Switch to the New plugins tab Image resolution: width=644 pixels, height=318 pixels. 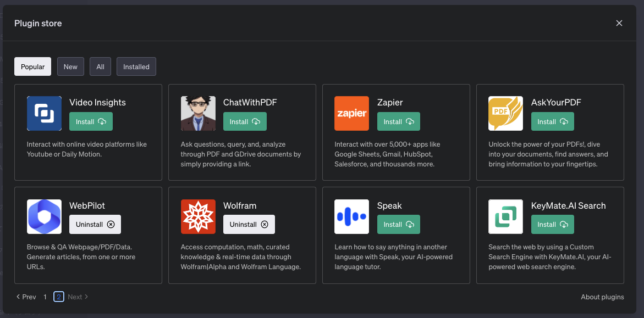click(70, 66)
